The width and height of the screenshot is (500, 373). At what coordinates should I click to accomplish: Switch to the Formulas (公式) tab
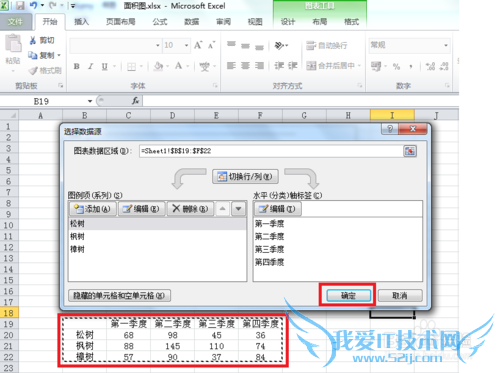point(160,22)
